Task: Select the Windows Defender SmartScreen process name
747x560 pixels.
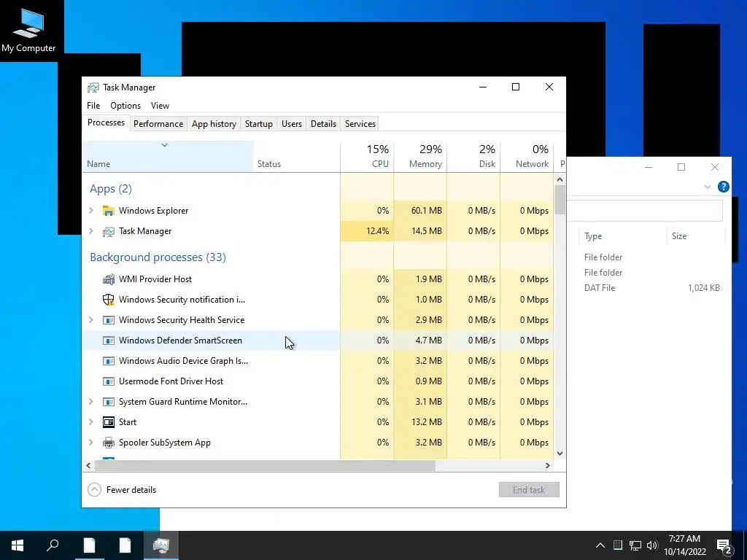Action: (181, 341)
